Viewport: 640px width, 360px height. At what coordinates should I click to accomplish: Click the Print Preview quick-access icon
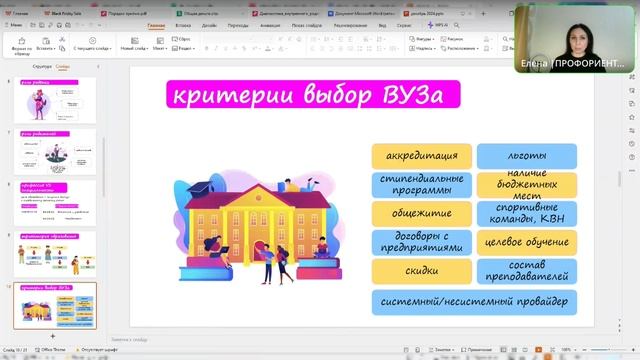68,25
